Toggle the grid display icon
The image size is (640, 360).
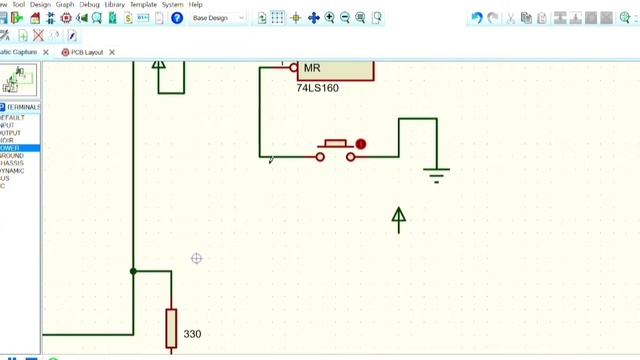pyautogui.click(x=278, y=18)
